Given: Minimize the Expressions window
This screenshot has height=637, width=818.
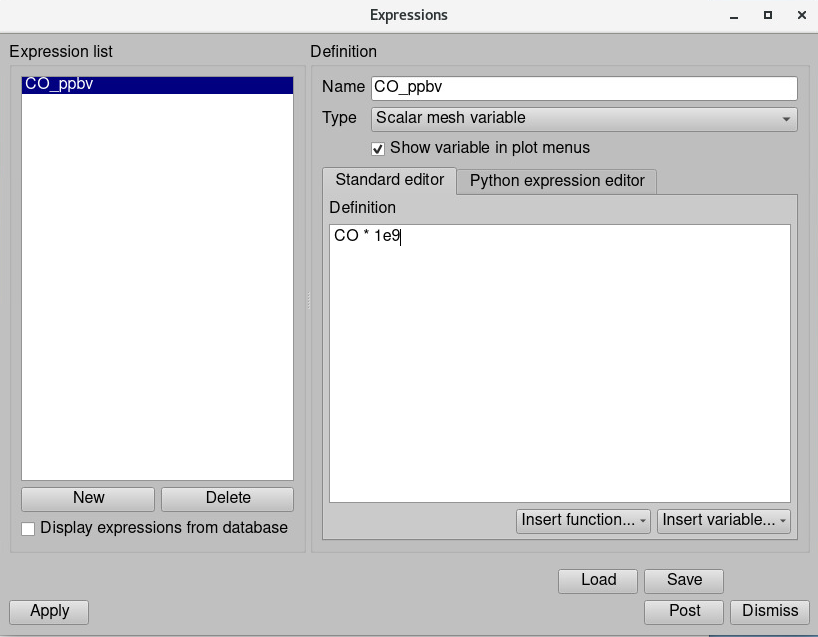Looking at the screenshot, I should (x=733, y=15).
